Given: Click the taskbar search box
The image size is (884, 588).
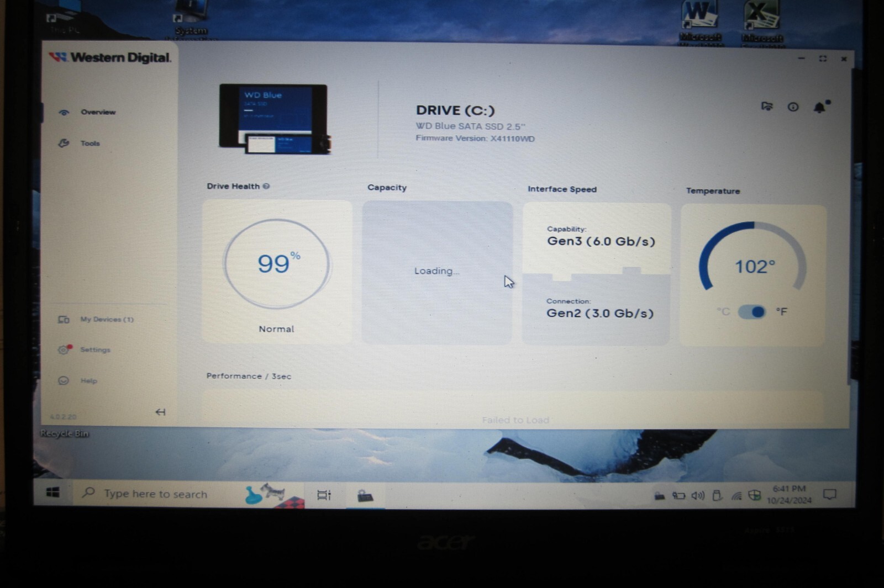Looking at the screenshot, I should pos(188,494).
